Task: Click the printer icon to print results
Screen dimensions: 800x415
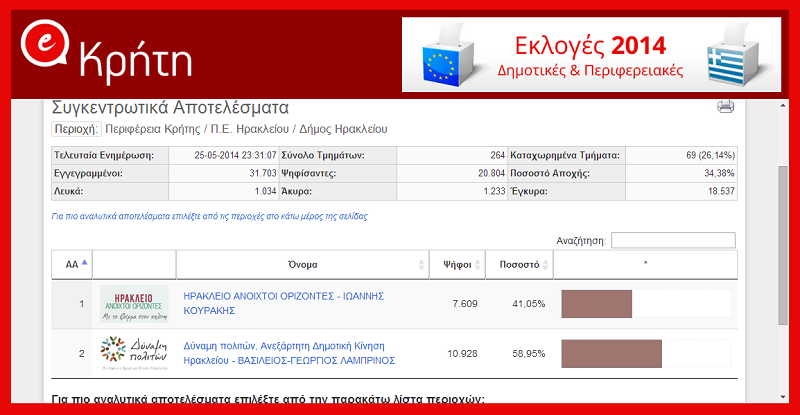Action: pos(726,107)
